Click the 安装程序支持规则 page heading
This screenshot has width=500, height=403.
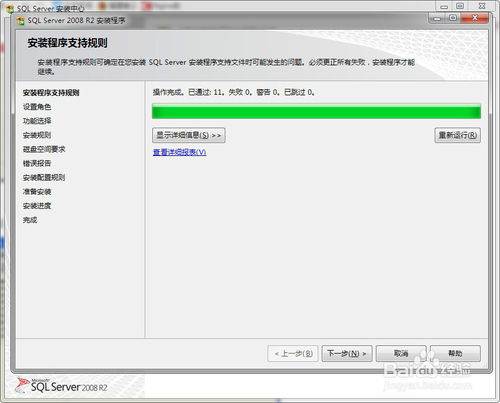click(67, 43)
